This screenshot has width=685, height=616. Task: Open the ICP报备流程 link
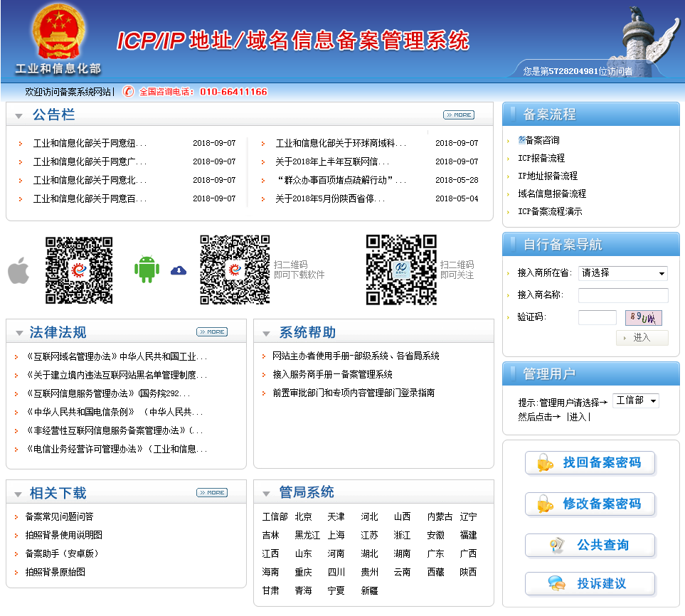pyautogui.click(x=541, y=158)
